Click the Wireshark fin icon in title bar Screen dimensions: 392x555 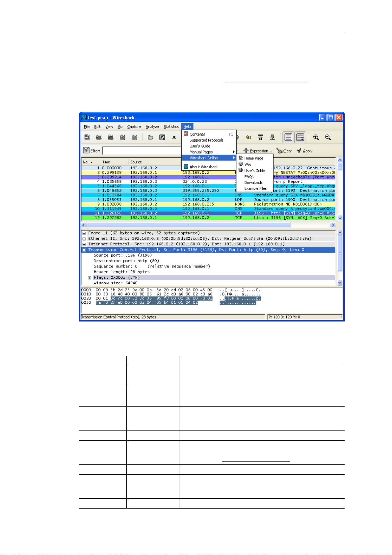click(84, 117)
